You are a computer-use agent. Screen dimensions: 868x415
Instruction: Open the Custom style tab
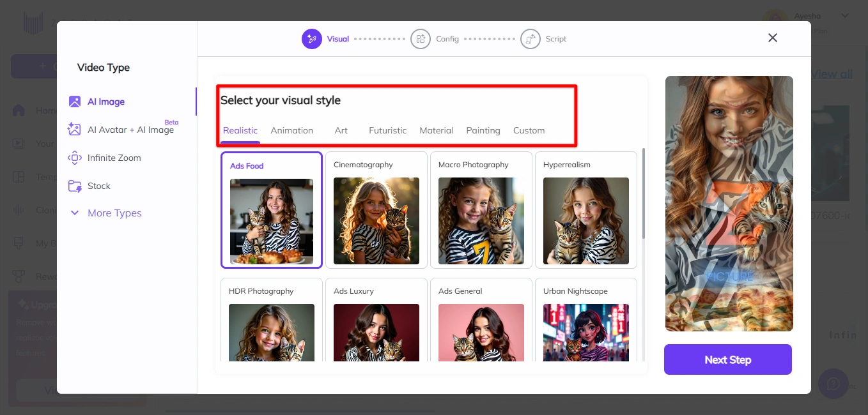529,130
